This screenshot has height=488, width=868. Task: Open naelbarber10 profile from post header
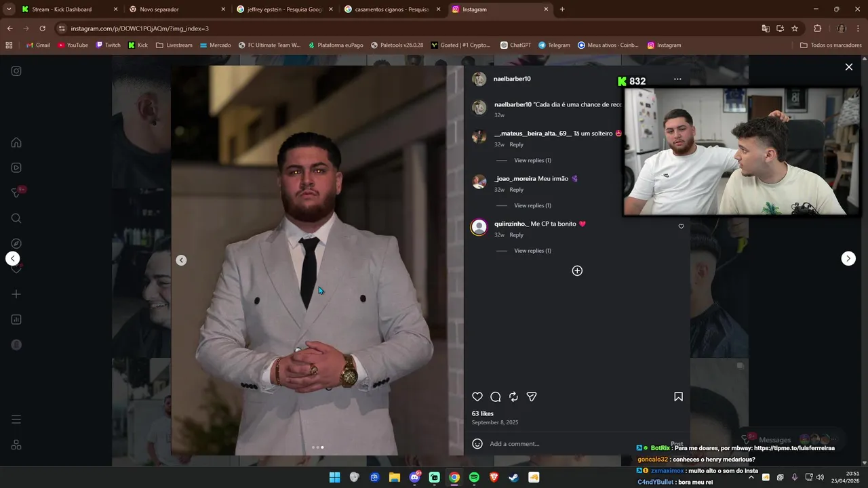click(512, 79)
